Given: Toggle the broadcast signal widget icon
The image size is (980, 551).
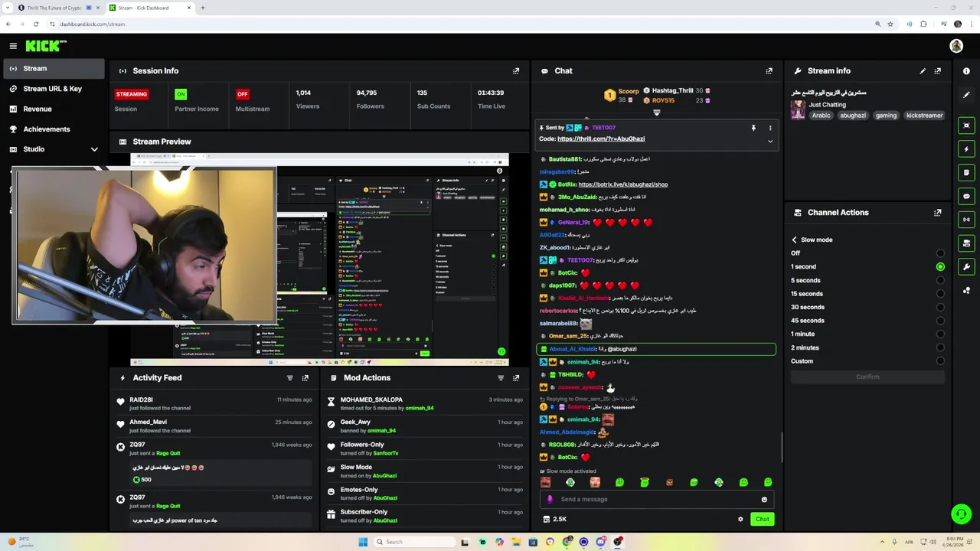Looking at the screenshot, I should tap(966, 220).
